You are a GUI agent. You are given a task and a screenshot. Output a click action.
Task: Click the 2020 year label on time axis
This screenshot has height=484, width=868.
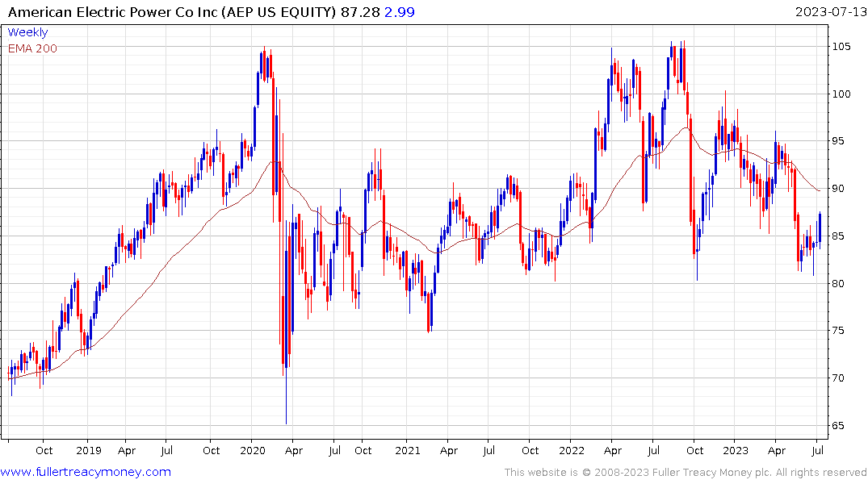tap(253, 450)
